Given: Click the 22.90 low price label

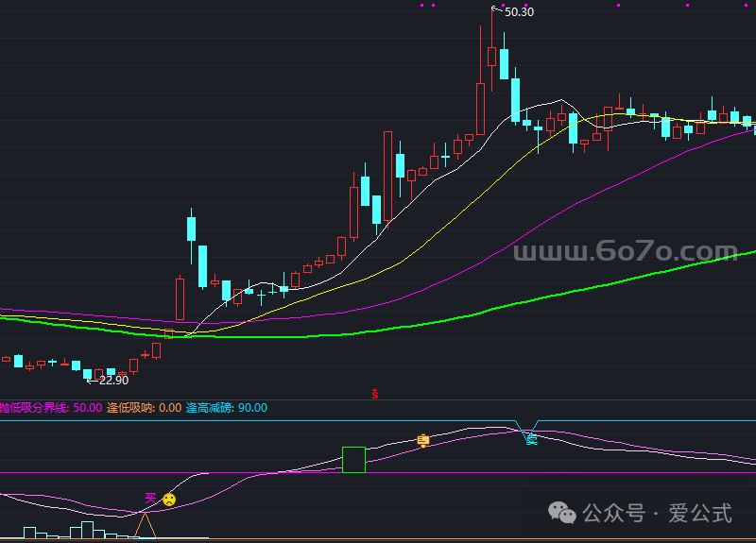Looking at the screenshot, I should click(x=112, y=380).
